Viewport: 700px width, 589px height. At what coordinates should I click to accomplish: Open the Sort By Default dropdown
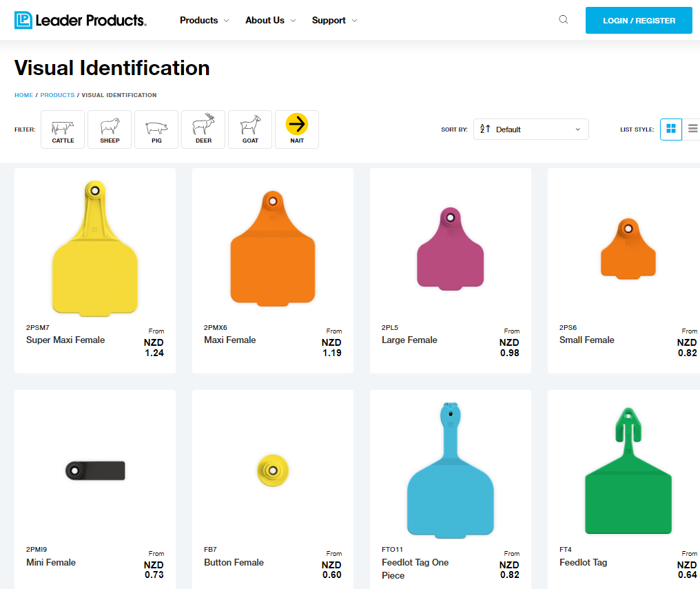click(531, 130)
